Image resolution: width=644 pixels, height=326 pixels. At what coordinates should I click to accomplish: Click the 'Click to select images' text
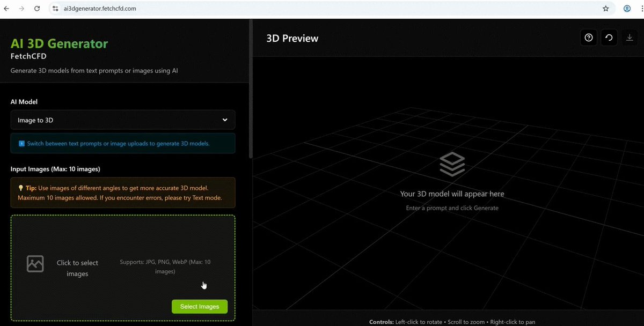(77, 268)
